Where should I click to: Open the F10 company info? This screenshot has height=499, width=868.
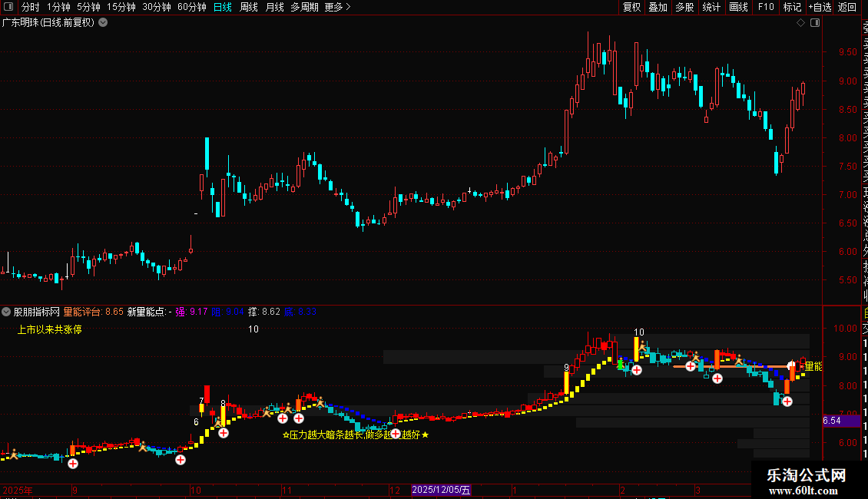tap(766, 7)
